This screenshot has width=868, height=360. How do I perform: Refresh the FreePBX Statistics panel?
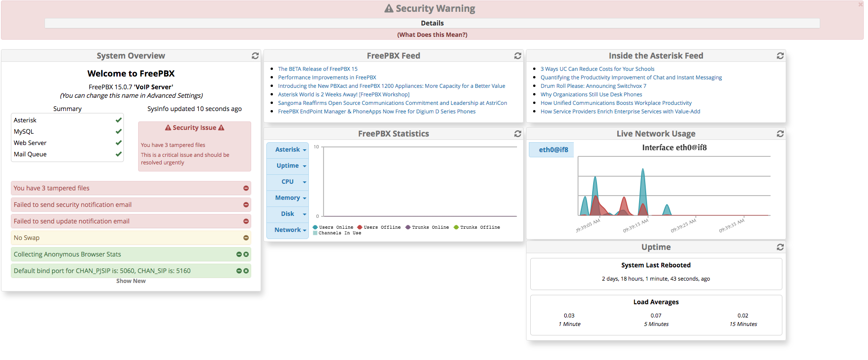[517, 134]
